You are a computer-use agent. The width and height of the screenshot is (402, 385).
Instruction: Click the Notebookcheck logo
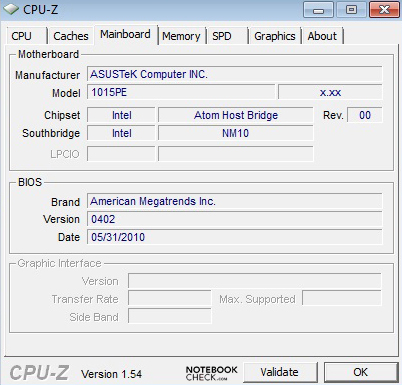pos(211,373)
